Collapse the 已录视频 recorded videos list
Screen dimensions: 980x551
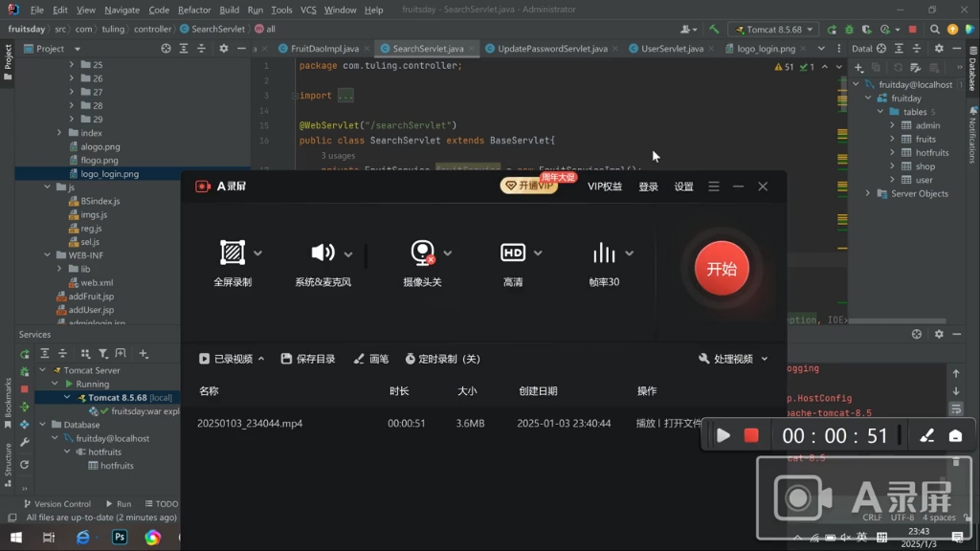tap(261, 359)
